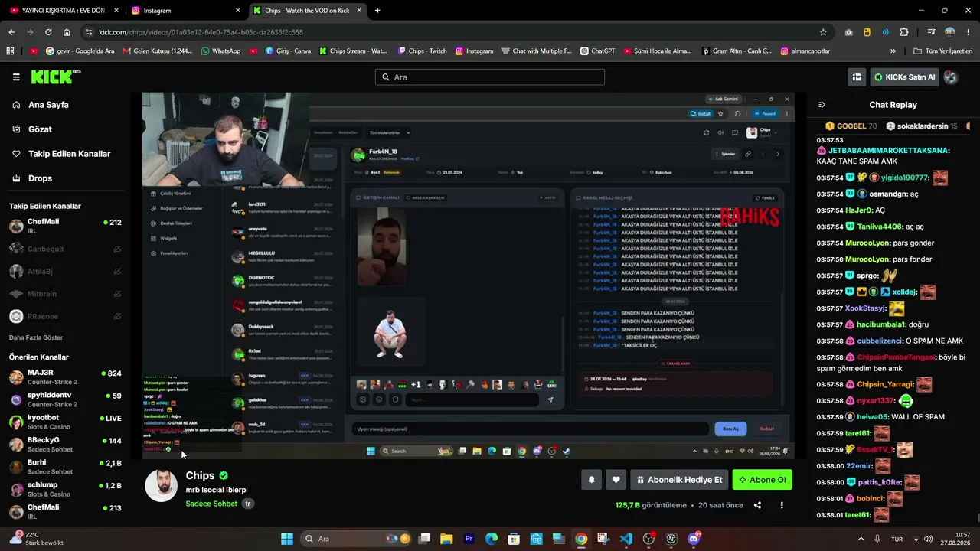Click the notification bell on Chips channel

pyautogui.click(x=591, y=480)
